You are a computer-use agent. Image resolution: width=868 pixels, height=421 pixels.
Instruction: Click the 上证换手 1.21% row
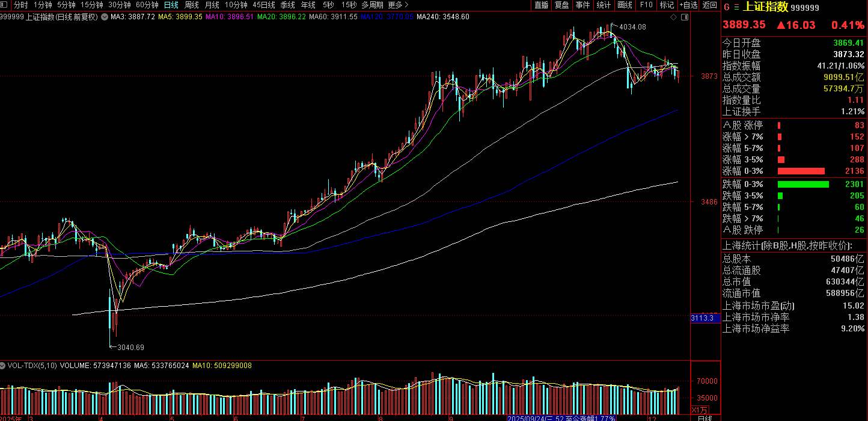pos(793,111)
